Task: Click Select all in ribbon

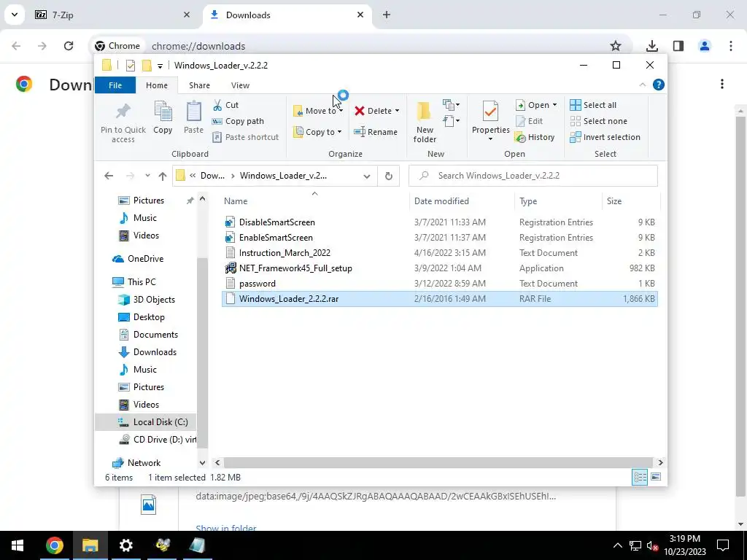Action: click(593, 105)
